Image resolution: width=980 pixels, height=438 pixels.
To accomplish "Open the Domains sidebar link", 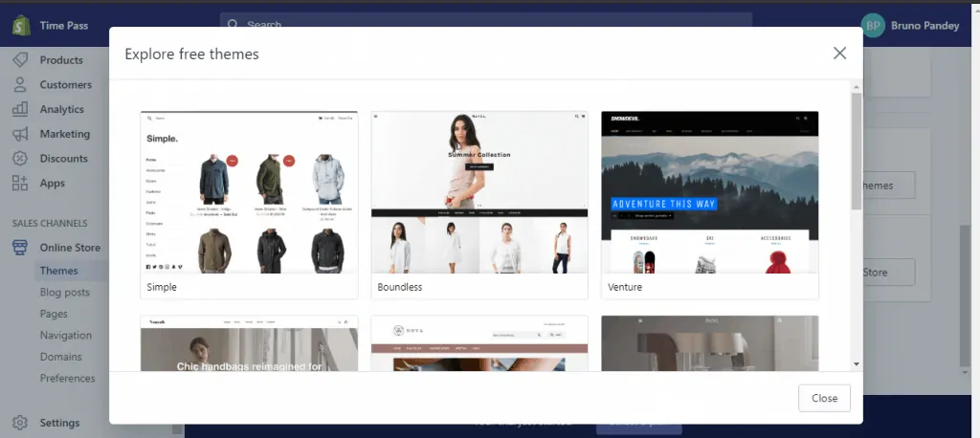I will 61,357.
